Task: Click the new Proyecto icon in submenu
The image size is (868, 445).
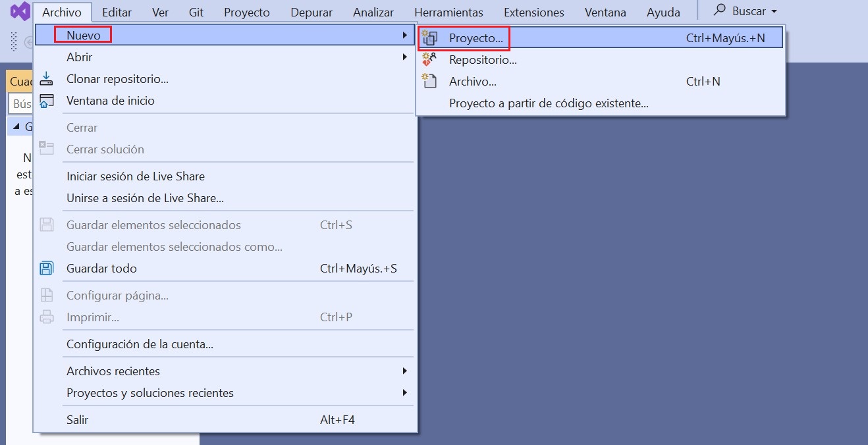Action: coord(430,38)
